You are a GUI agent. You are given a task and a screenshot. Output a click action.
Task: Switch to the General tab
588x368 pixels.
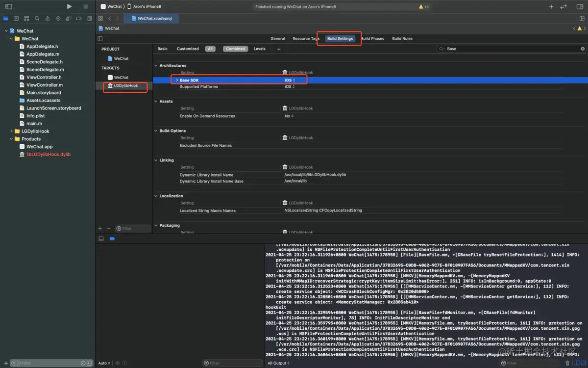[277, 38]
